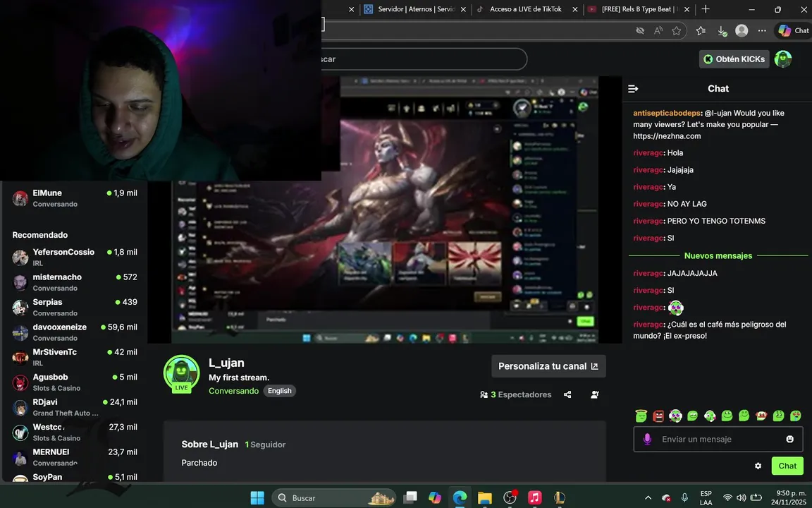Image resolution: width=812 pixels, height=508 pixels.
Task: Switch to the Acceso a LIVE de TikTok tab
Action: (526, 9)
